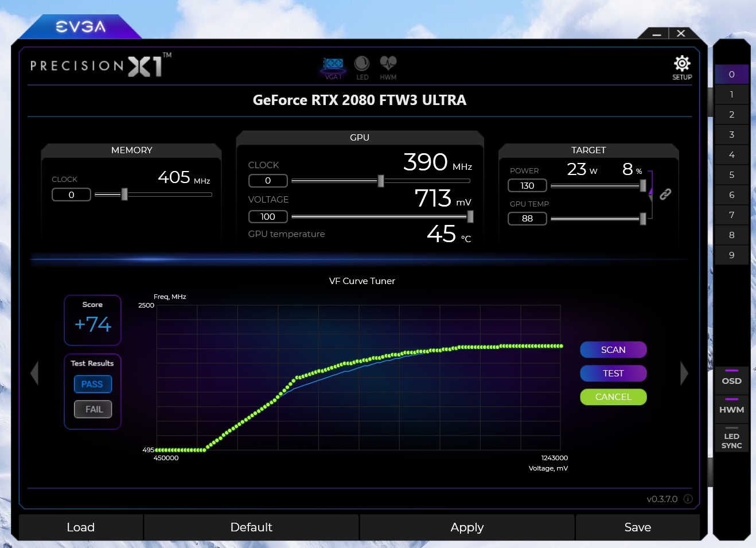Select profile slot 0
Viewport: 756px width, 548px height.
click(731, 74)
